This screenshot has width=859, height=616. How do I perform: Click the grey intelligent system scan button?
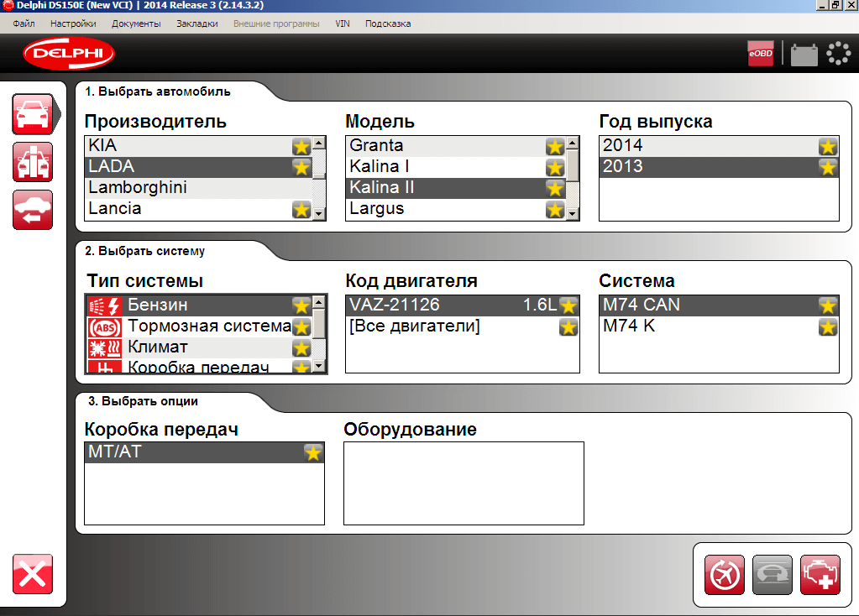(x=773, y=575)
